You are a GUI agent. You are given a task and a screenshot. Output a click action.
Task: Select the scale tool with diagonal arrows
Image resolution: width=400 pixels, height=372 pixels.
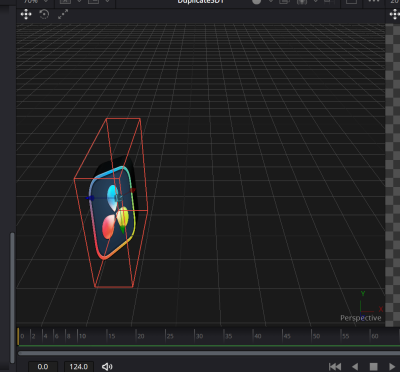click(x=63, y=14)
